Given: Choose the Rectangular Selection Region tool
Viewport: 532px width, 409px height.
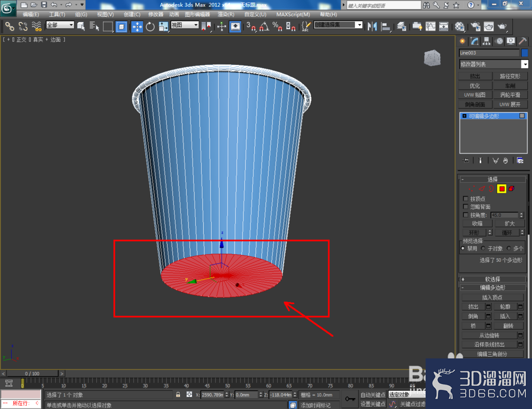Looking at the screenshot, I should click(x=108, y=26).
